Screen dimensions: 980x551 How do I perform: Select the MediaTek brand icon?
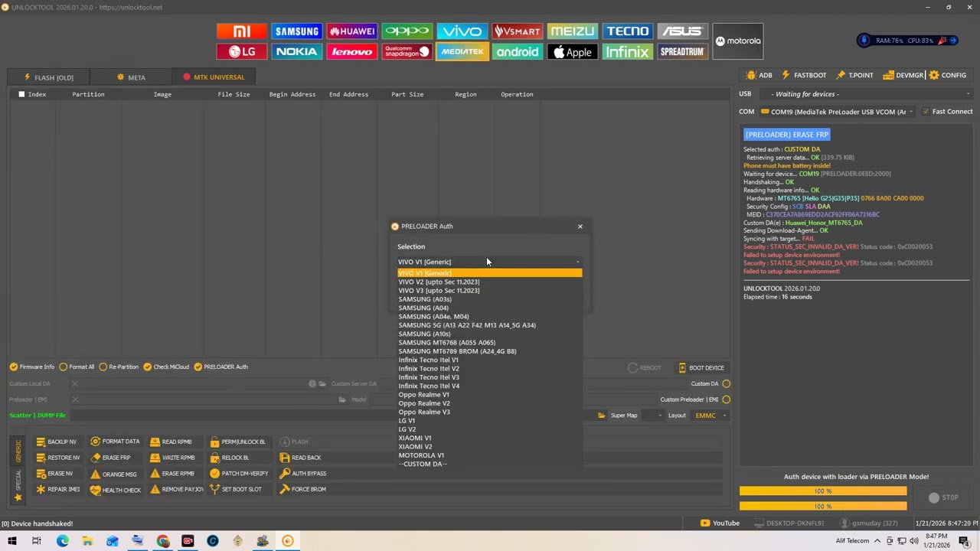point(462,52)
